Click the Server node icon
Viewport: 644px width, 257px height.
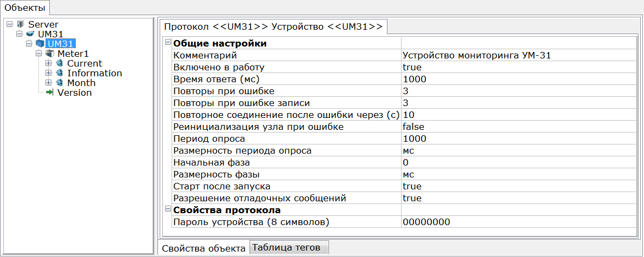pyautogui.click(x=21, y=25)
